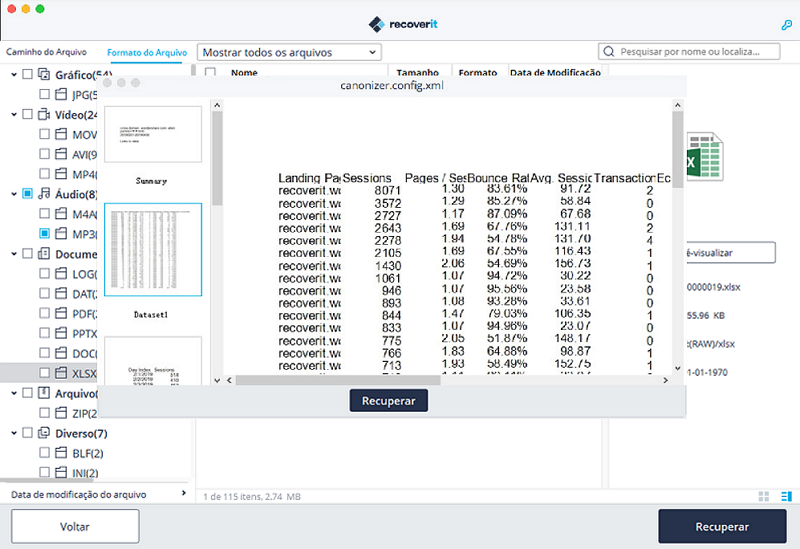The width and height of the screenshot is (800, 549).
Task: Expand Data de modificação do arquivo filter
Action: coord(184,493)
